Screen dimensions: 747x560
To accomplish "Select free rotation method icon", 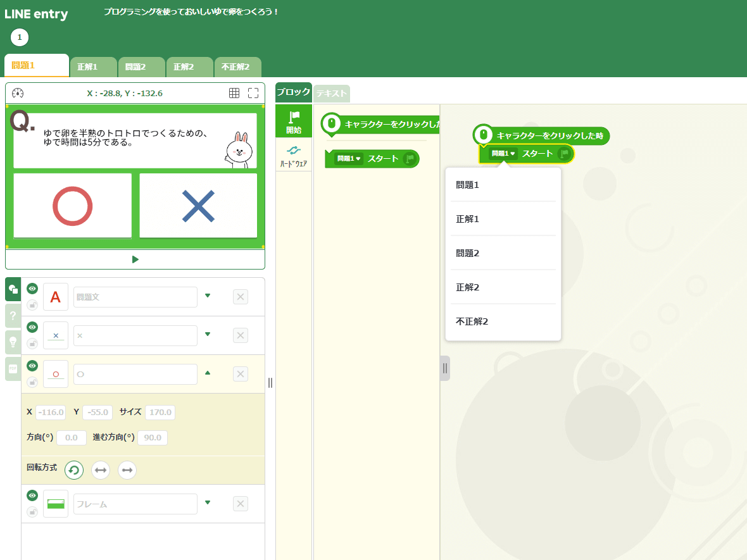I will pyautogui.click(x=74, y=470).
